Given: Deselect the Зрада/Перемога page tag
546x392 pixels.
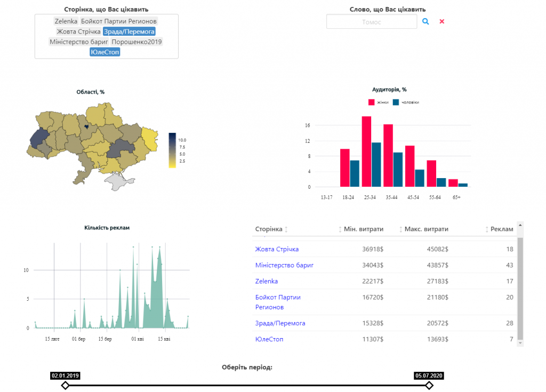Looking at the screenshot, I should [129, 31].
